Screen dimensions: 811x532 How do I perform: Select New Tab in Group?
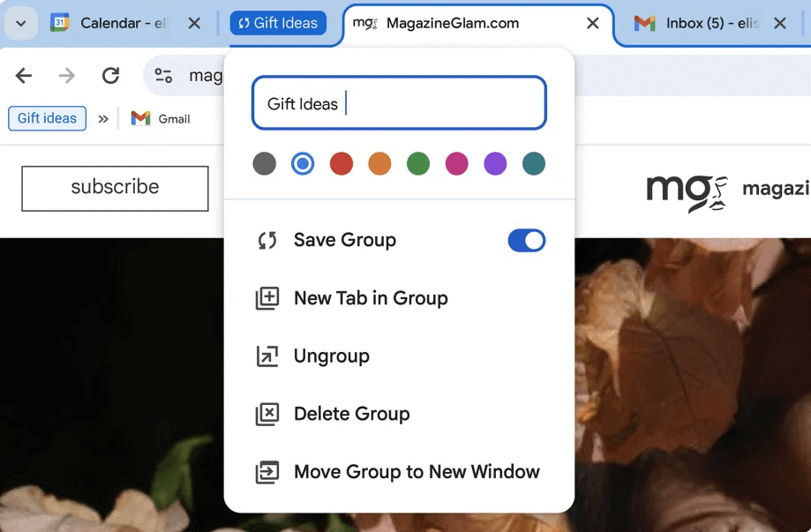tap(399, 298)
